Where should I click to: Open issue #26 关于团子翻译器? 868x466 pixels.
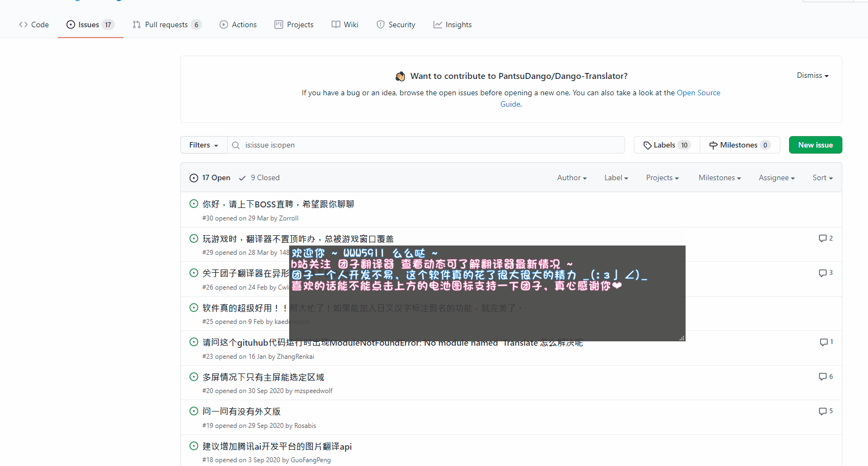pyautogui.click(x=246, y=273)
